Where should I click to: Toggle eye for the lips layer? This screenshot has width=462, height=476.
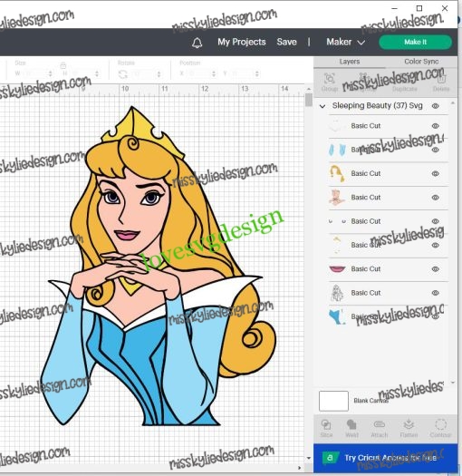(436, 269)
